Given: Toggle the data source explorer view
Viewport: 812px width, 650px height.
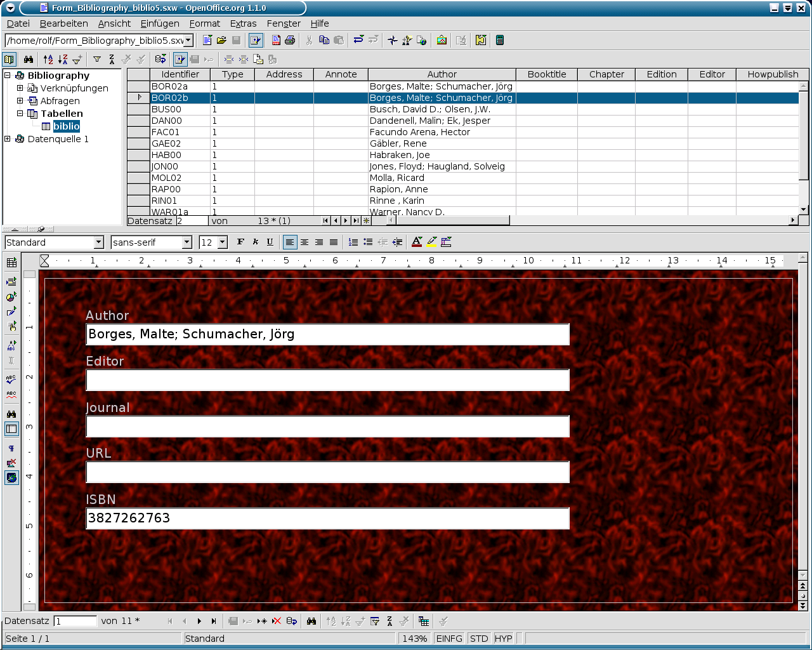Looking at the screenshot, I should pos(9,59).
